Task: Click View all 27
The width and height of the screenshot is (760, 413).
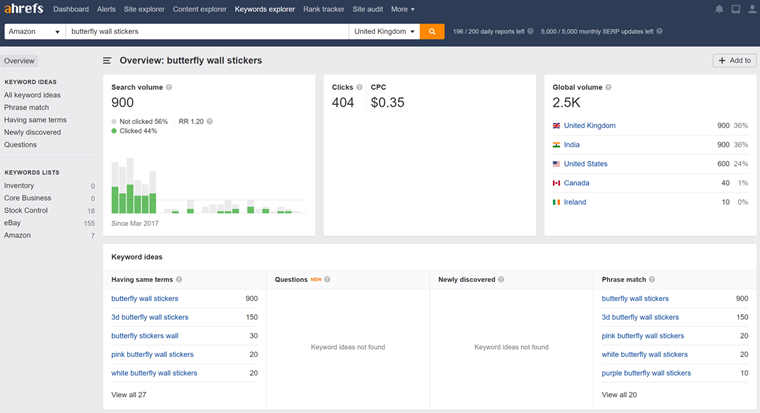Action: coord(128,395)
